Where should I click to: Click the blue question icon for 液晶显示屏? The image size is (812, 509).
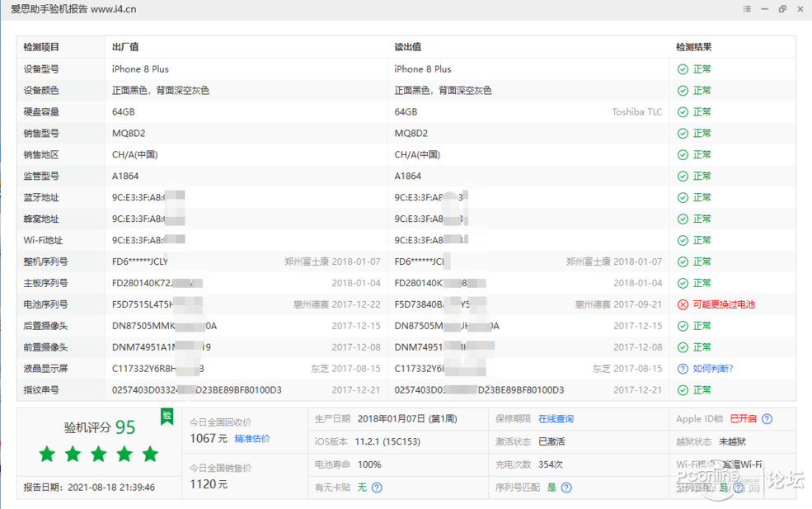[x=683, y=369]
